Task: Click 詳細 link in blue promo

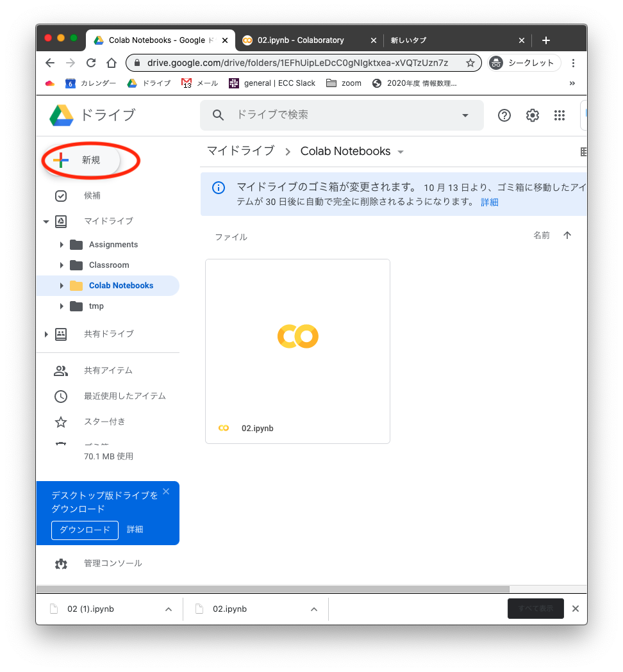Action: (135, 530)
